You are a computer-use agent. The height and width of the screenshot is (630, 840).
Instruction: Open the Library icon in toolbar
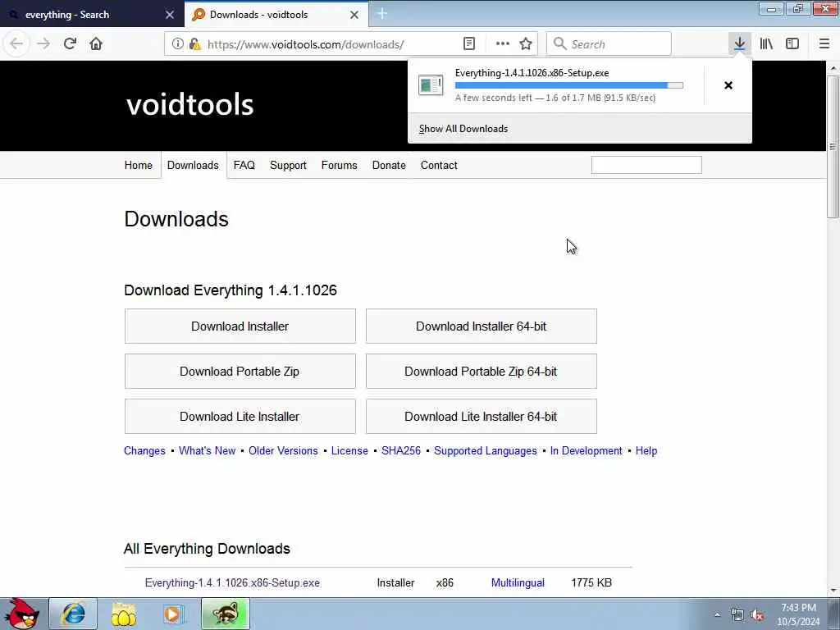[x=766, y=44]
